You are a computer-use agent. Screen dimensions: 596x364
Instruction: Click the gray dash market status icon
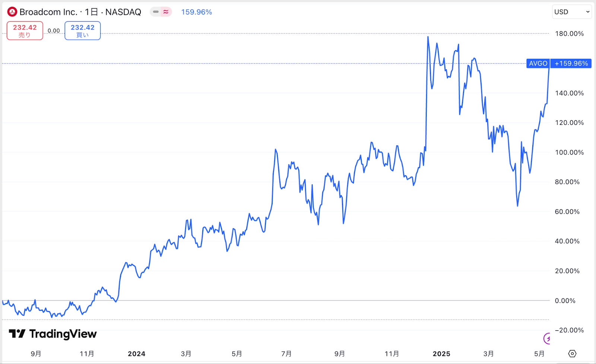pyautogui.click(x=156, y=12)
